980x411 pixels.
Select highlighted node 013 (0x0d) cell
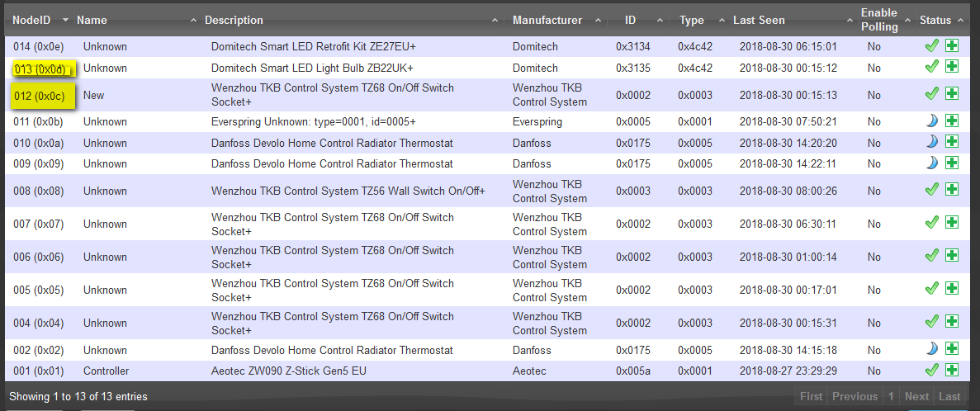pos(43,68)
